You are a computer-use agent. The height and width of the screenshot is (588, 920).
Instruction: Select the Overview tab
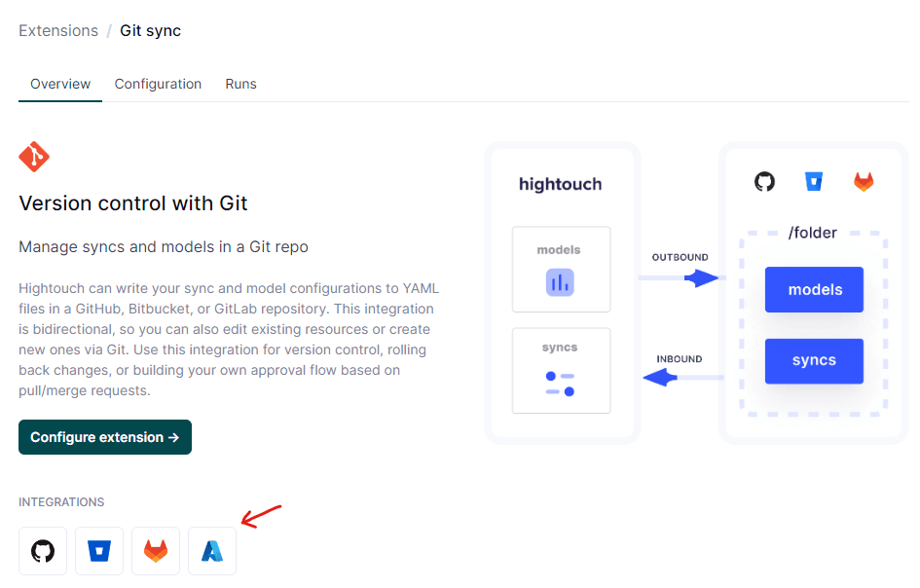point(59,84)
